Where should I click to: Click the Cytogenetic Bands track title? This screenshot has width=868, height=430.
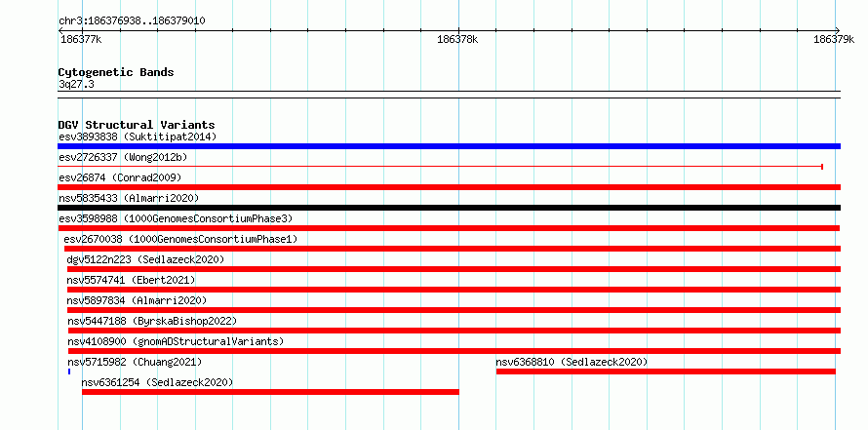coord(116,72)
